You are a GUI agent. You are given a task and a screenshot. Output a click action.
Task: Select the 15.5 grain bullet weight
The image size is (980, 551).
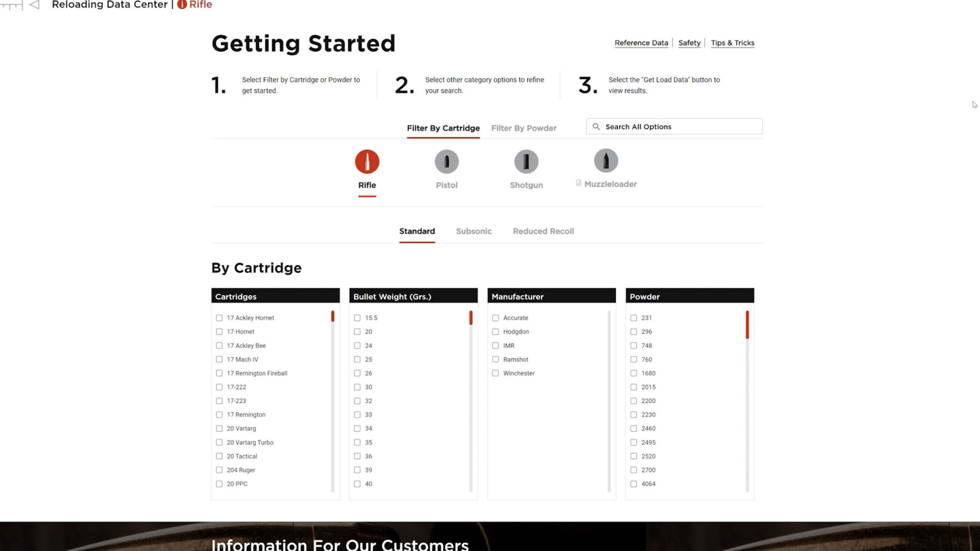click(x=357, y=318)
